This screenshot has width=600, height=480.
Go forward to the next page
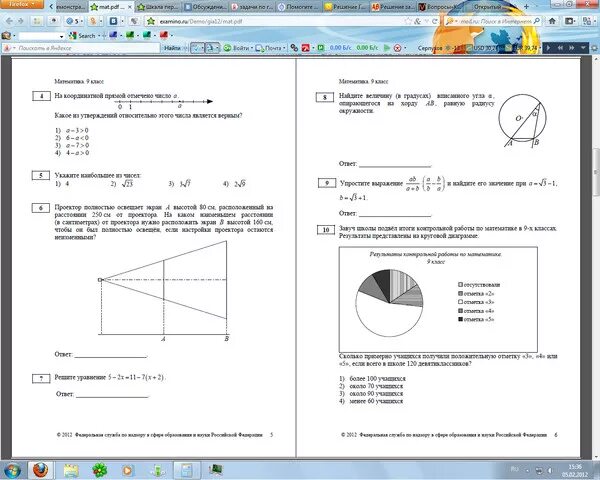coord(21,21)
